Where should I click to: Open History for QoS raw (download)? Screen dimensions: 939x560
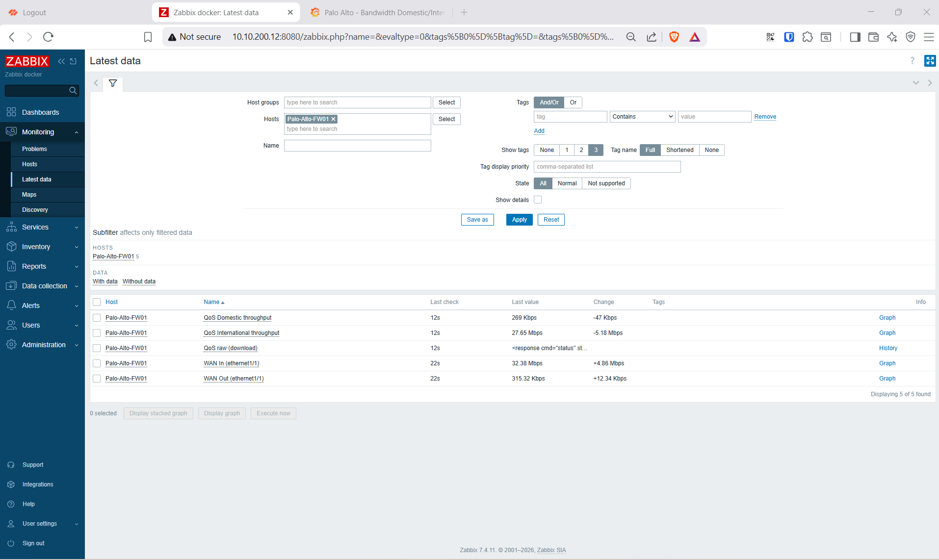pos(888,348)
